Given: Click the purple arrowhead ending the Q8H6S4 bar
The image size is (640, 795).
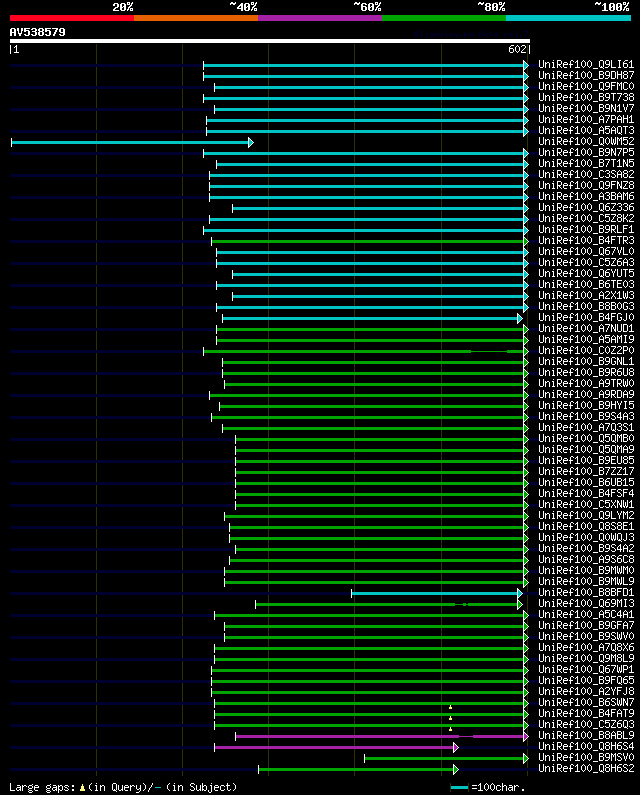Looking at the screenshot, I should click(456, 747).
